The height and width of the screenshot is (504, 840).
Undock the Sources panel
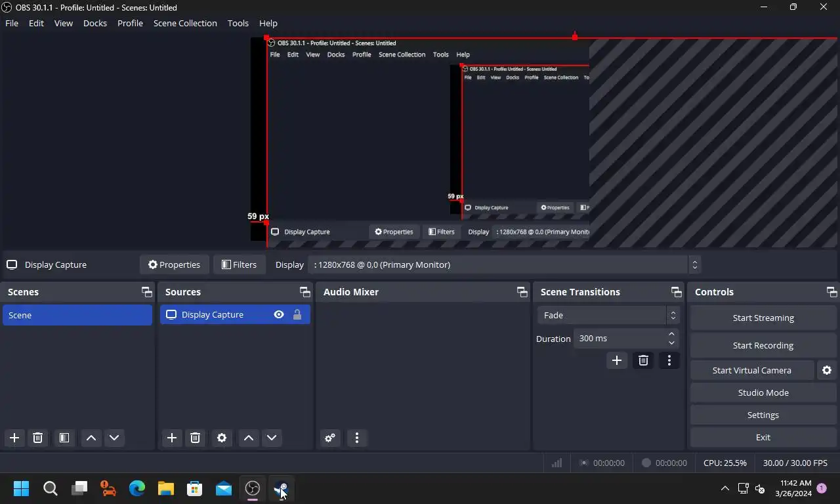click(x=304, y=292)
